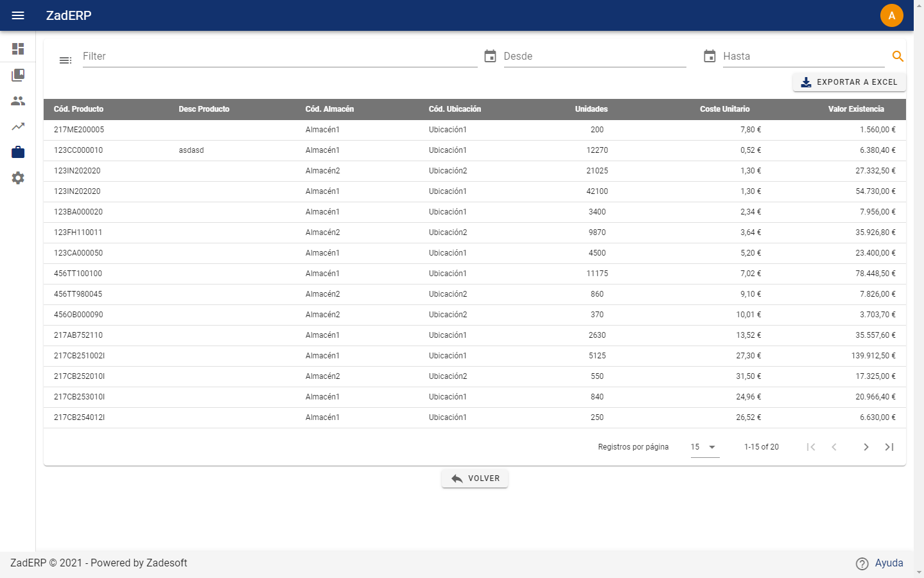Click the ZadERP title in header
The image size is (924, 578).
[x=69, y=15]
